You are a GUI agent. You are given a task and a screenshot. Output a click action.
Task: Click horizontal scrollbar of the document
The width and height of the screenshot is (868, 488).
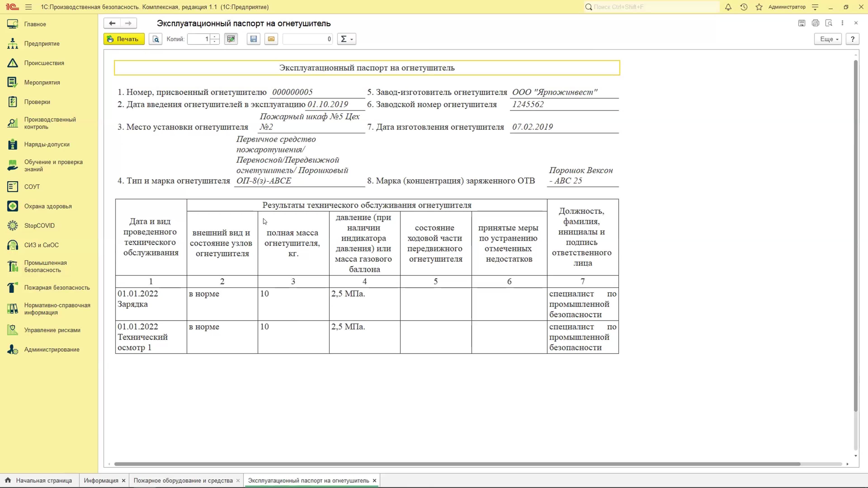click(457, 464)
